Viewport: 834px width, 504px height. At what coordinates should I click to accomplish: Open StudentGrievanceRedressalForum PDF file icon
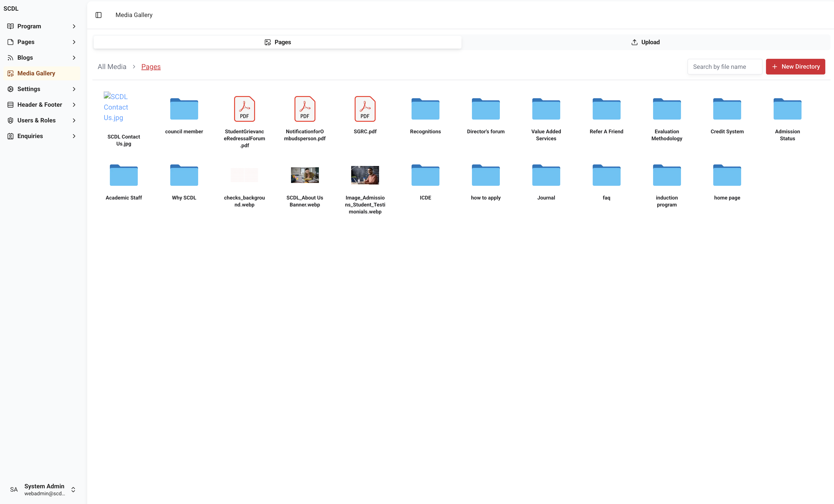pyautogui.click(x=244, y=109)
